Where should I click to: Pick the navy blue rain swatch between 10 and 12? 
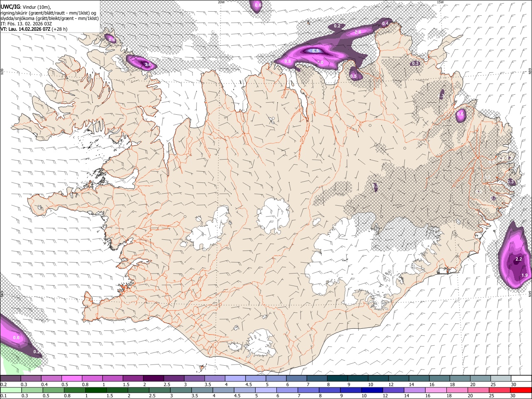point(373,390)
